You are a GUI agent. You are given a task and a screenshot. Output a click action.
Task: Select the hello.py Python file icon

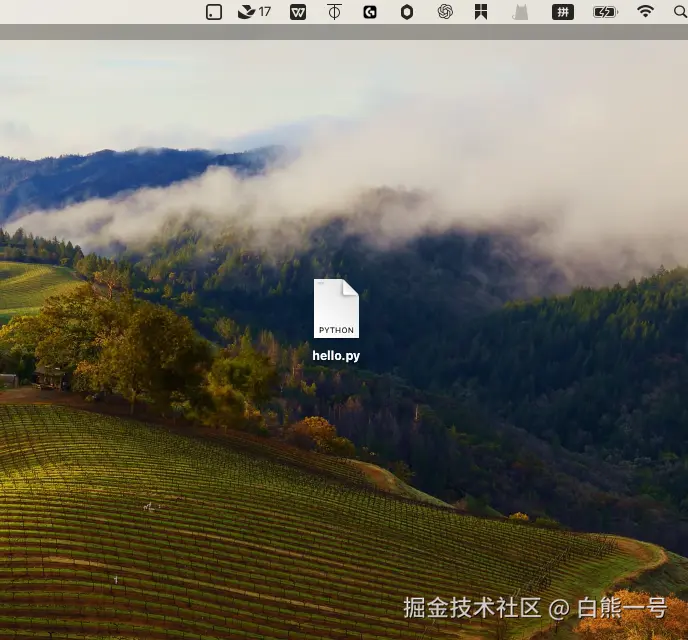[336, 308]
